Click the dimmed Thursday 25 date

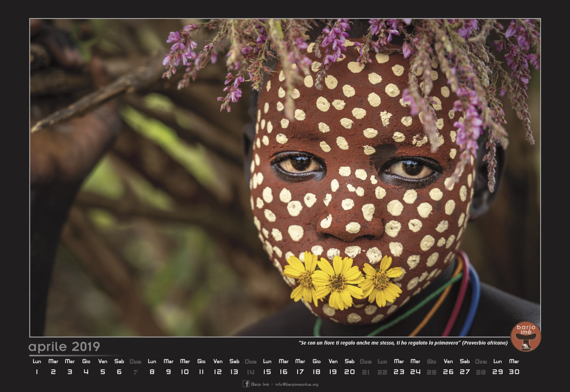point(432,371)
